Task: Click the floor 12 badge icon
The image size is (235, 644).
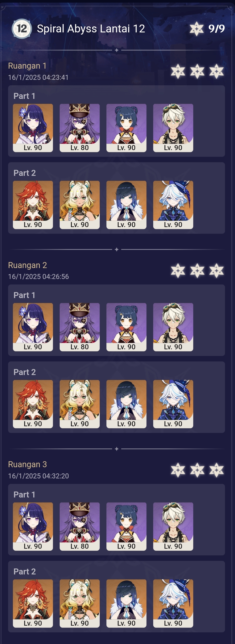Action: [22, 29]
